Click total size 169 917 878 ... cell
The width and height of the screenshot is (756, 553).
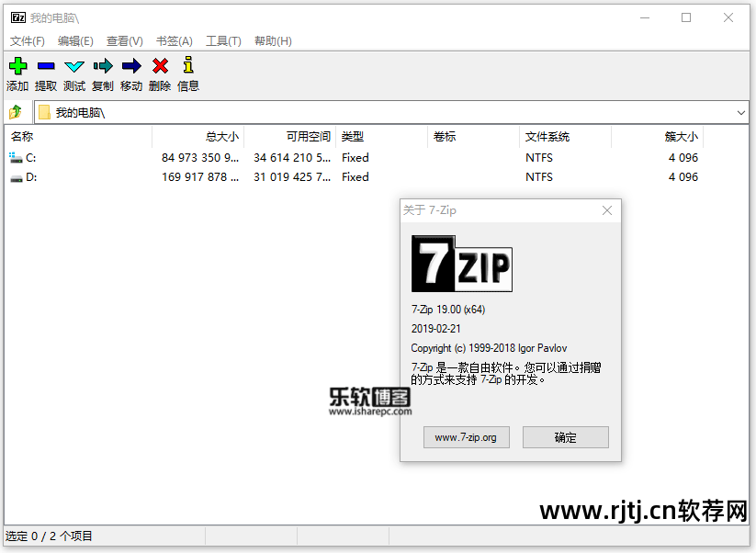[x=200, y=177]
